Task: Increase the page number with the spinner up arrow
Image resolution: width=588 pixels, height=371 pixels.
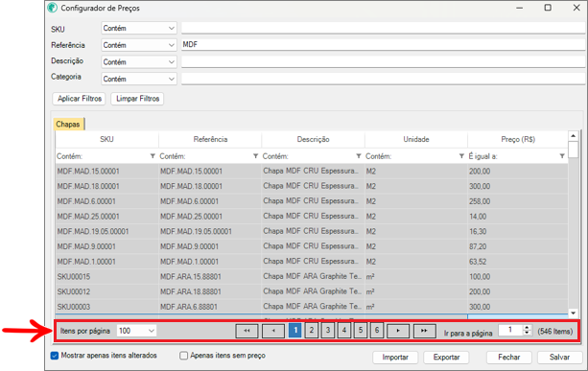Action: coord(527,328)
